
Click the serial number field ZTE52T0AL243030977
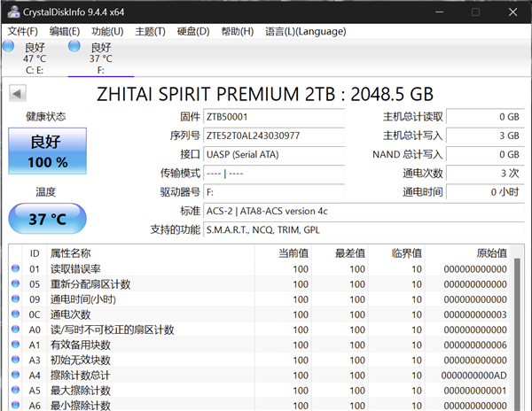point(273,136)
